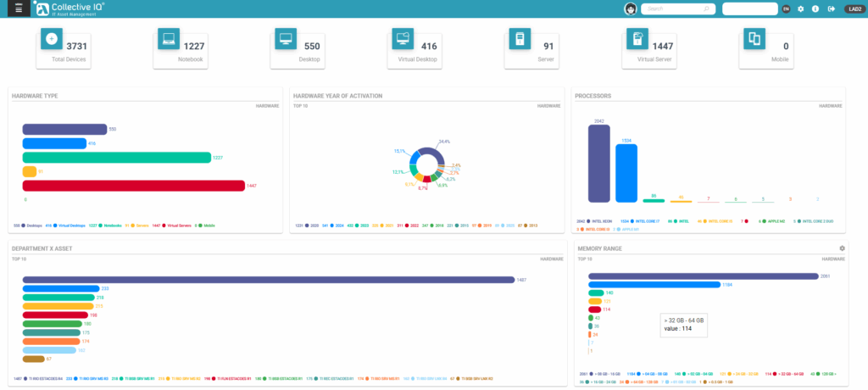
Task: Open the EN language selector
Action: [786, 8]
